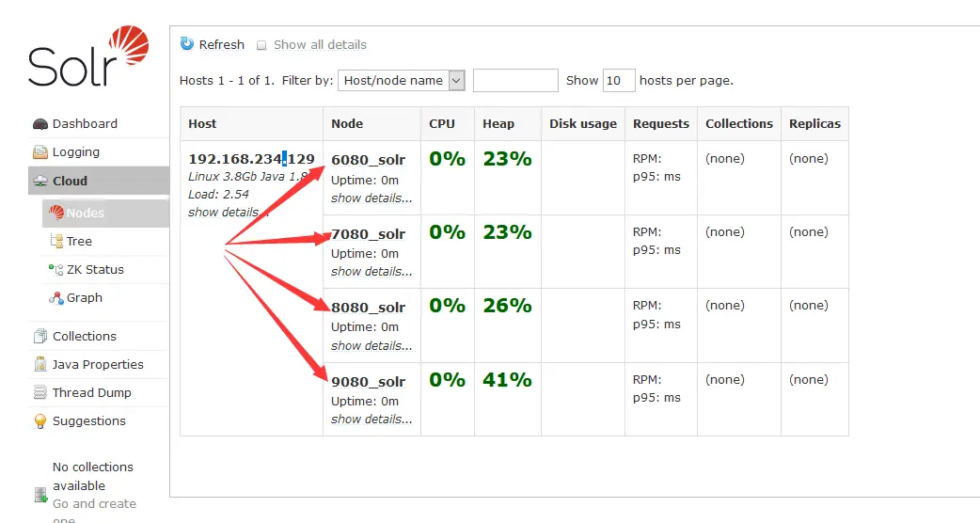Screen dimensions: 980x523
Task: Expand show details for node 8080_solr
Action: coord(371,345)
